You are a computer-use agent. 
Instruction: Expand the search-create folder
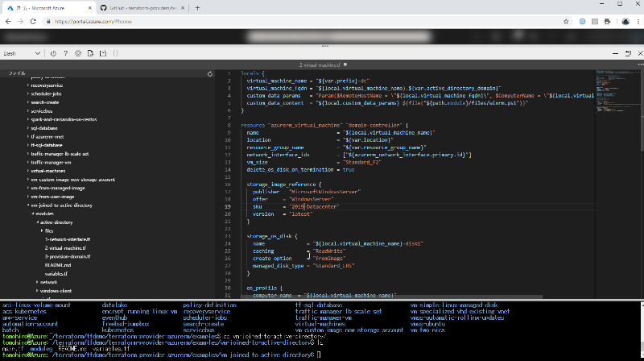point(28,102)
